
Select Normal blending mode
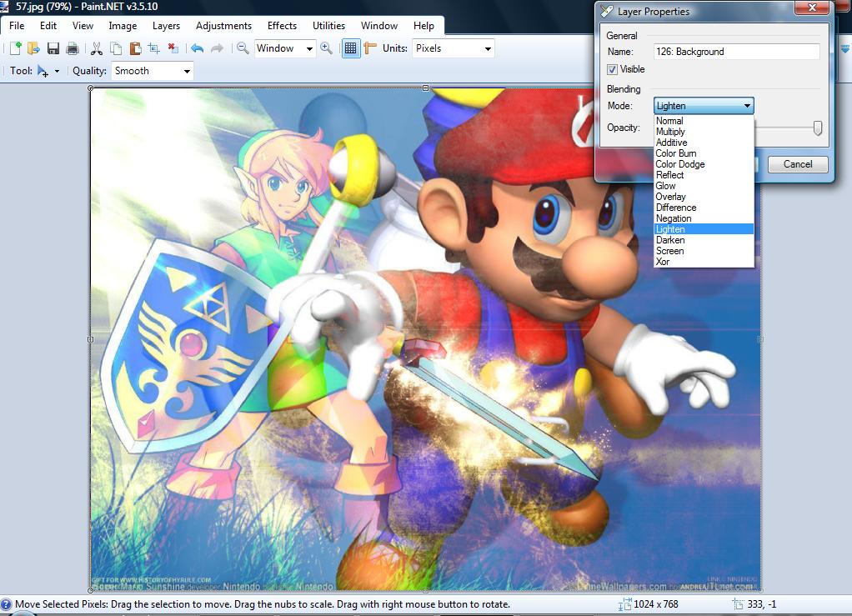[x=704, y=121]
